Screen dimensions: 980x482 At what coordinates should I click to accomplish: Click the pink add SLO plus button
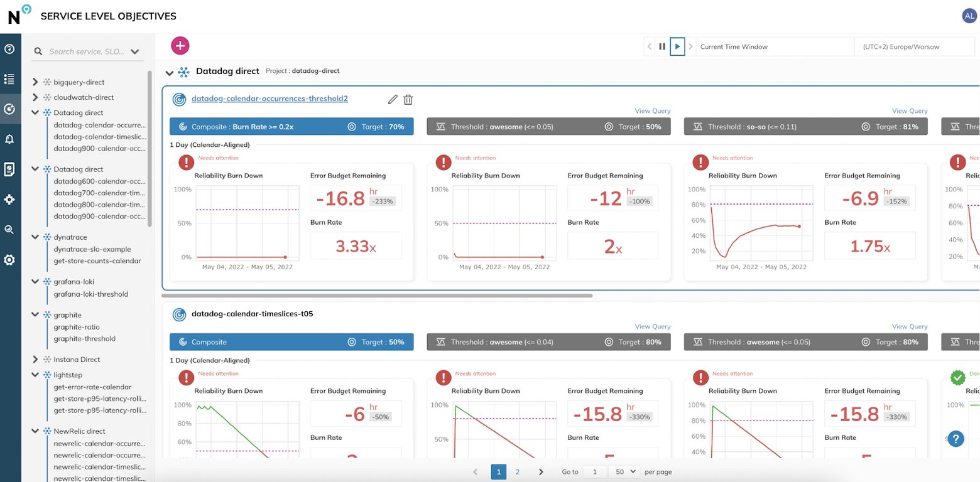[180, 45]
